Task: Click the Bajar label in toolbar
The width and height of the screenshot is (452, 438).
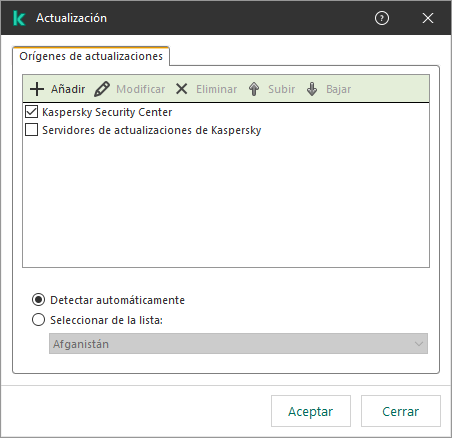Action: [339, 89]
